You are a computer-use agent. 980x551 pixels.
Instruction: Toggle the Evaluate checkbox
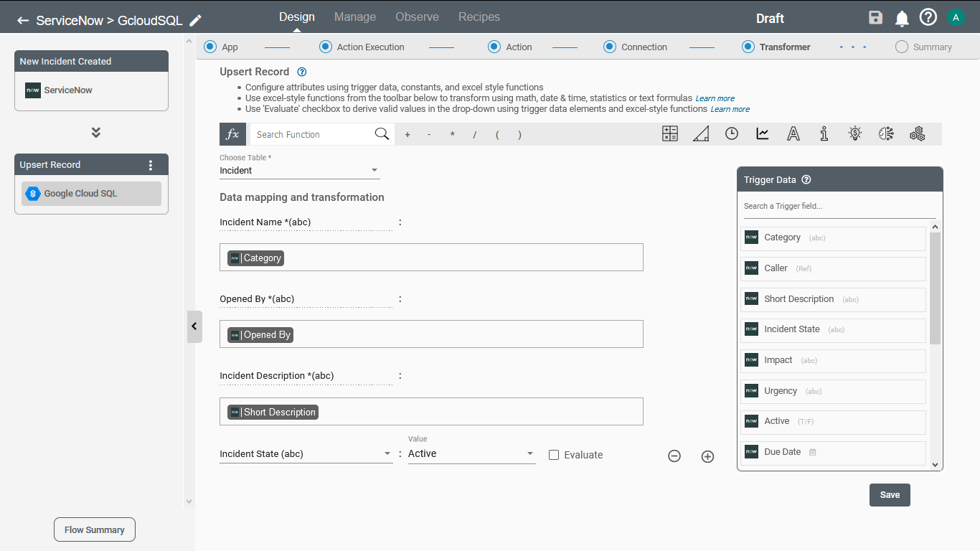point(554,455)
